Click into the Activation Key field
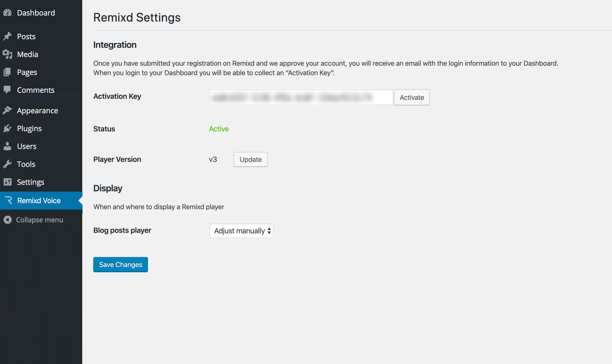 301,98
